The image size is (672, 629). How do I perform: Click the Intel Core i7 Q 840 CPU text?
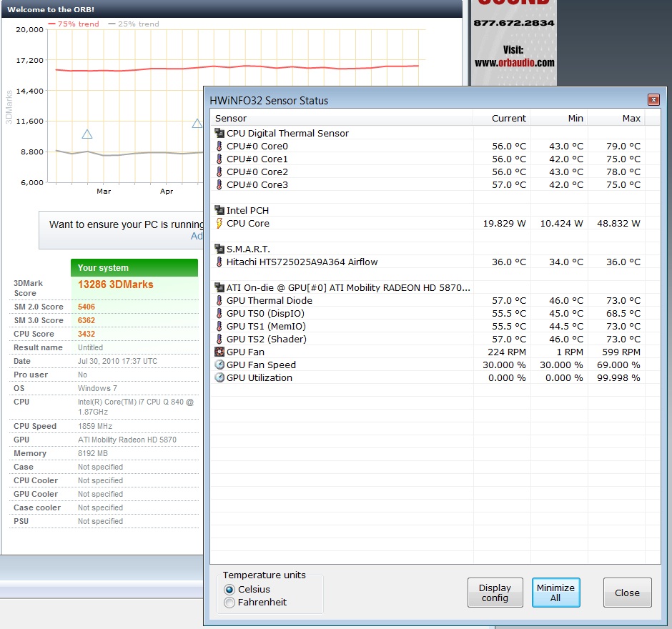(x=135, y=407)
